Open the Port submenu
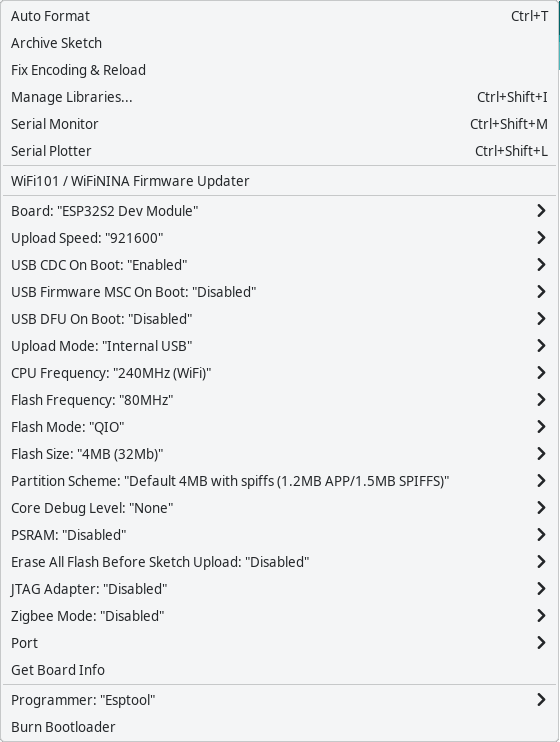560x742 pixels. tap(280, 642)
